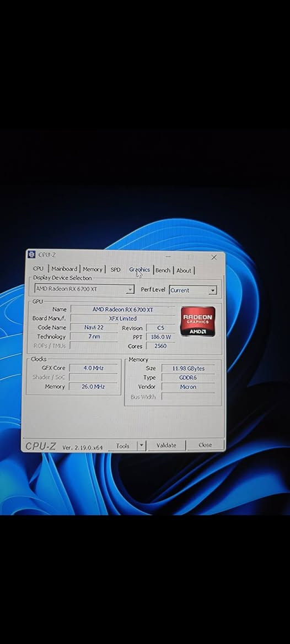Viewport: 290px width, 644px height.
Task: Click the 26.0 MHz memory clock value
Action: tap(94, 387)
